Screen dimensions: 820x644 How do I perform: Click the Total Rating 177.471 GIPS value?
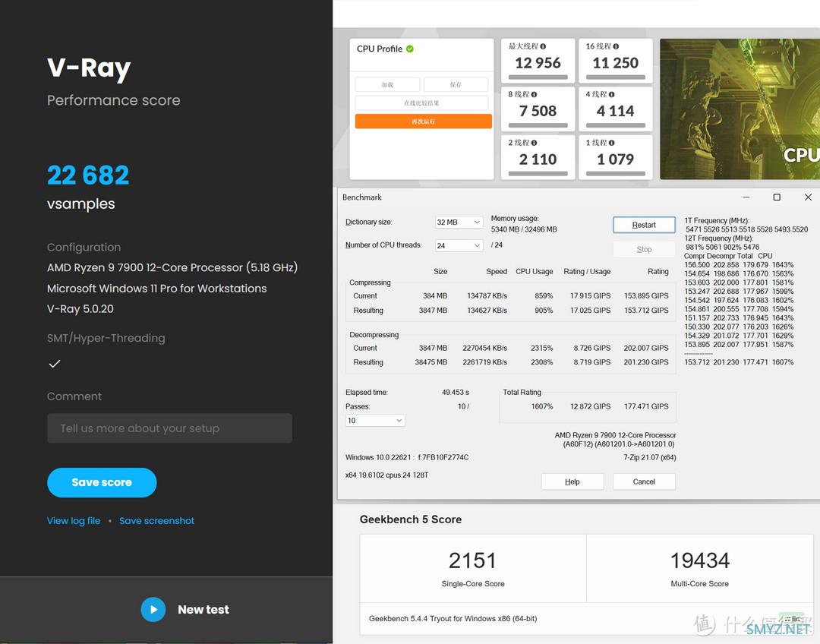tap(646, 406)
